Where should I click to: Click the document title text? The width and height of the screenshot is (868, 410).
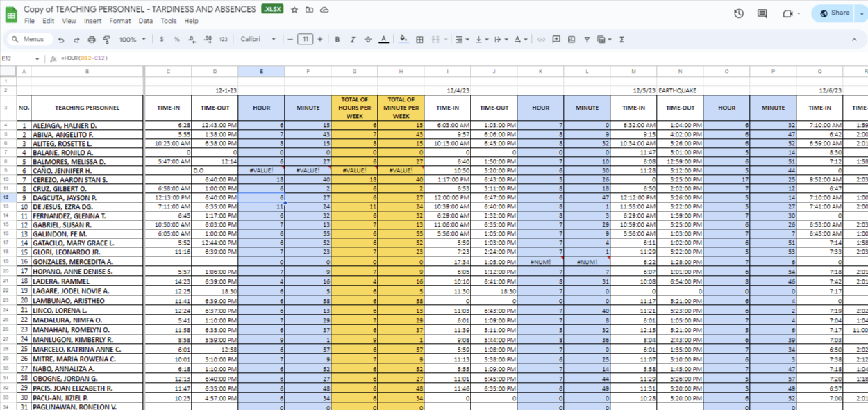click(140, 10)
